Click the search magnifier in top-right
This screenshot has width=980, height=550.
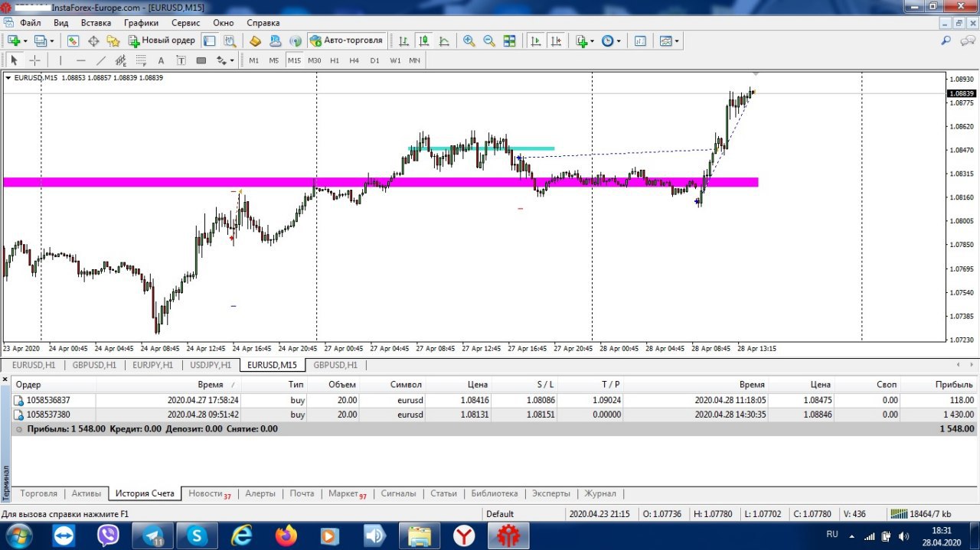(946, 41)
